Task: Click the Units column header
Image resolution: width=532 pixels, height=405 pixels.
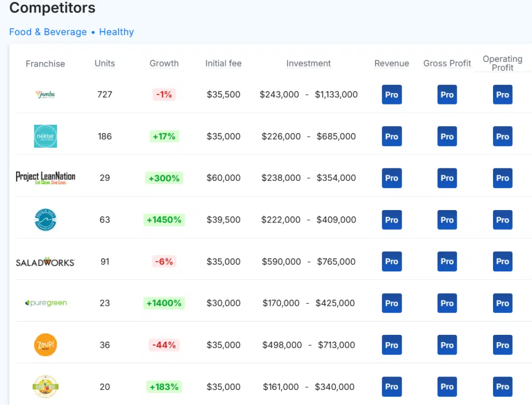Action: tap(104, 63)
